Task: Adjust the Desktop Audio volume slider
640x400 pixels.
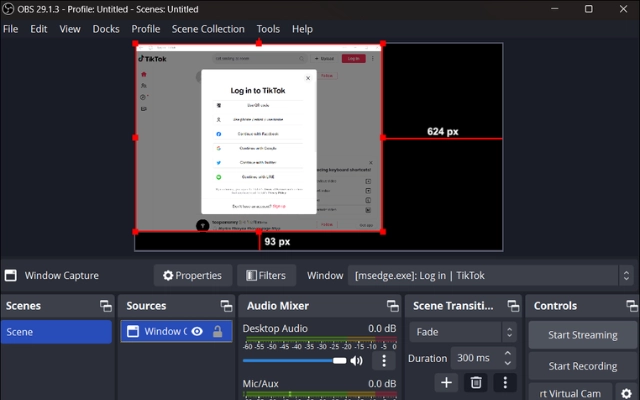Action: click(294, 360)
